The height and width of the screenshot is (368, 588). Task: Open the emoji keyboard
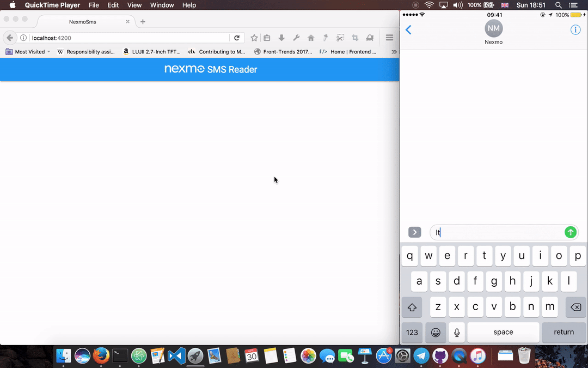436,333
